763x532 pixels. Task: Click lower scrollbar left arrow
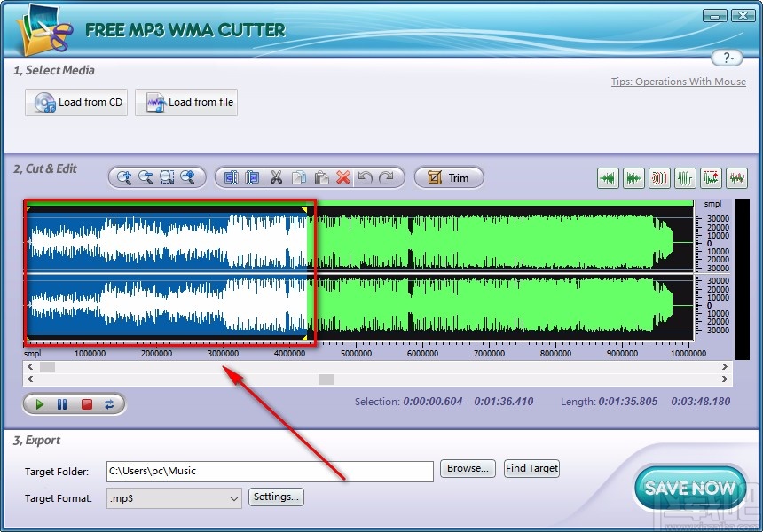click(x=30, y=379)
